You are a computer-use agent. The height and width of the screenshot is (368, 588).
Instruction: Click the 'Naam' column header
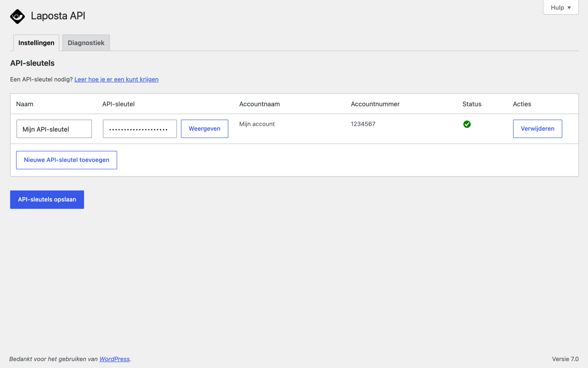pyautogui.click(x=25, y=104)
